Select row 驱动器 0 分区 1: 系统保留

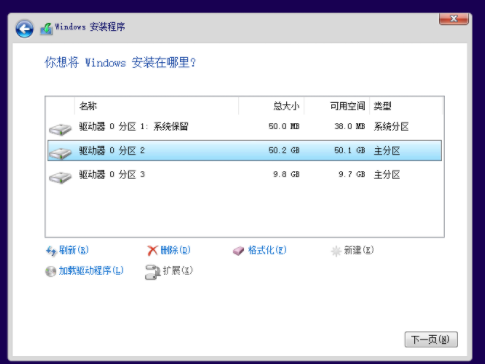pyautogui.click(x=245, y=127)
